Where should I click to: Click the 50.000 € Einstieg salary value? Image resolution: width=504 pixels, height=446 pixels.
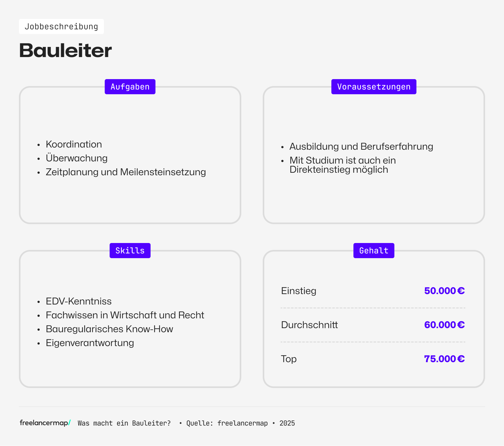point(444,291)
